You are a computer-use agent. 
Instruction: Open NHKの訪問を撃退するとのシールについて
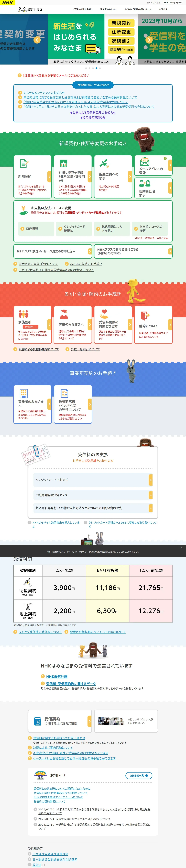click(x=58, y=797)
